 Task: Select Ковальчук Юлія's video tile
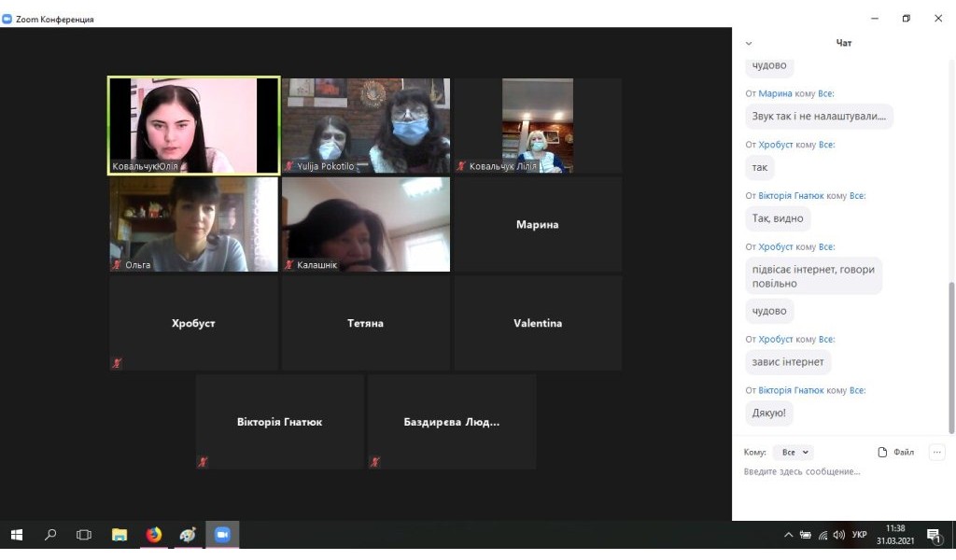194,125
